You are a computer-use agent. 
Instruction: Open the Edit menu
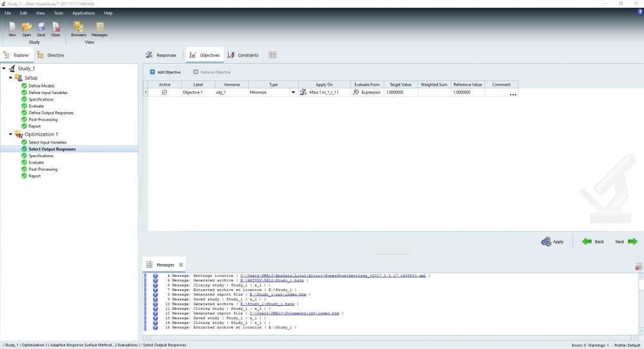tap(23, 13)
